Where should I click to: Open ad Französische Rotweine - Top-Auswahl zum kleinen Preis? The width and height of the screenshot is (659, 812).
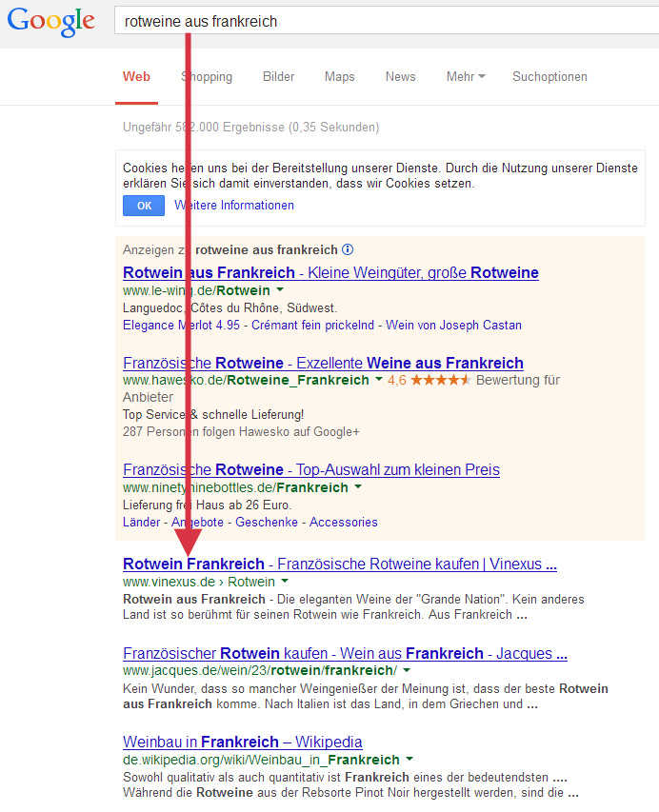tap(310, 469)
